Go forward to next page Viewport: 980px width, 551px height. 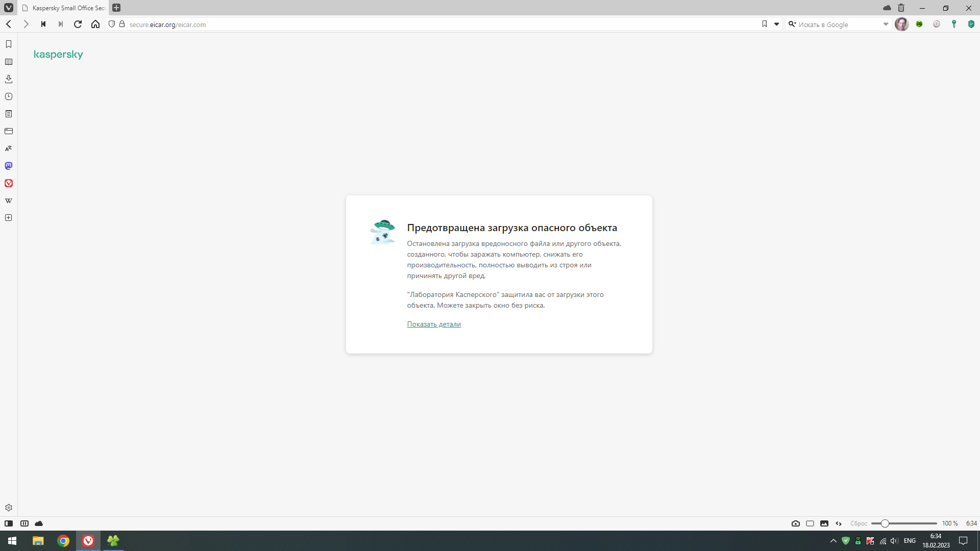26,24
